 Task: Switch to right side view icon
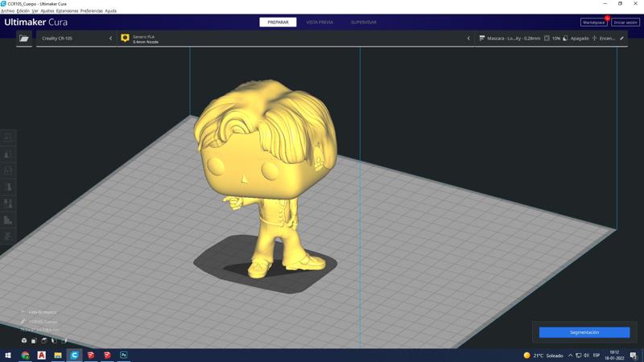pos(64,340)
